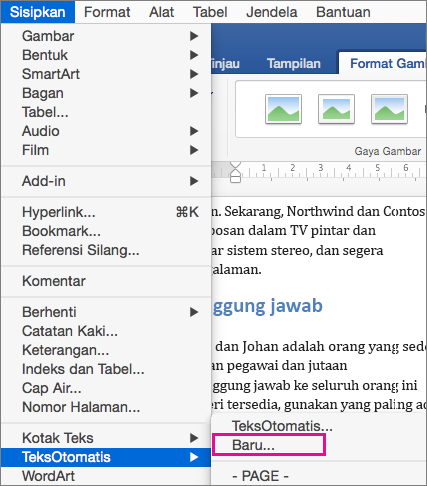Choose Cap Air... menu item

coord(106,388)
